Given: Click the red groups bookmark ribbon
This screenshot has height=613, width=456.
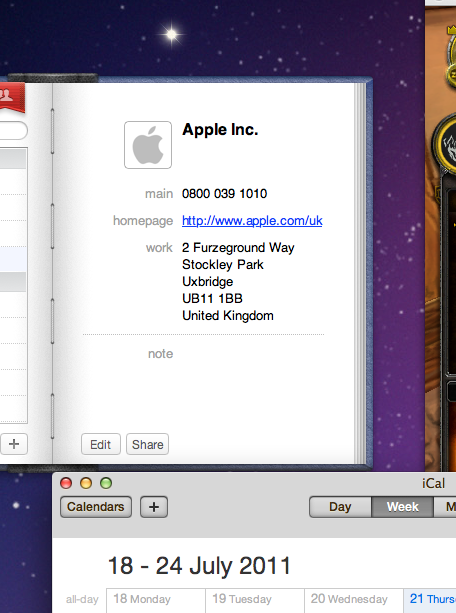Looking at the screenshot, I should coord(12,97).
